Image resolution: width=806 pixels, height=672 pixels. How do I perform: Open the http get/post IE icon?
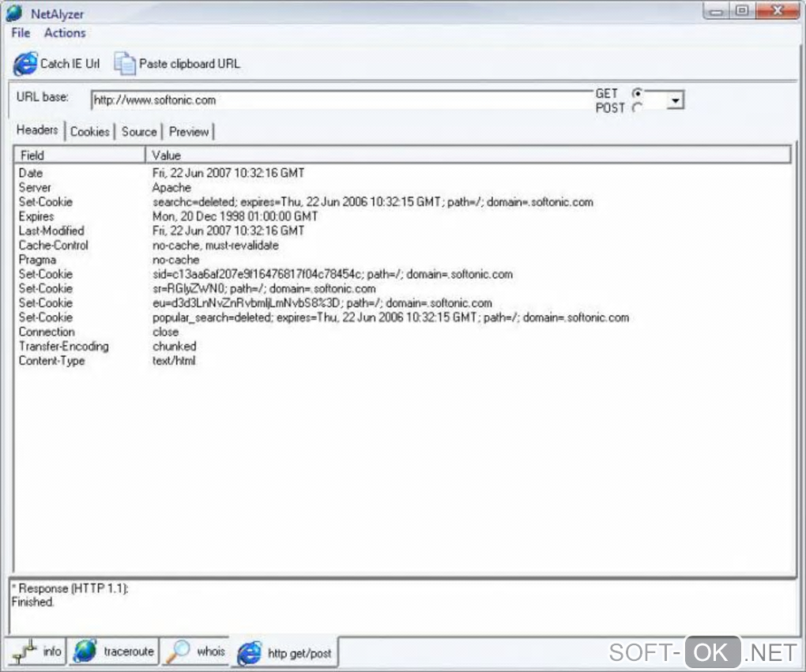[250, 653]
